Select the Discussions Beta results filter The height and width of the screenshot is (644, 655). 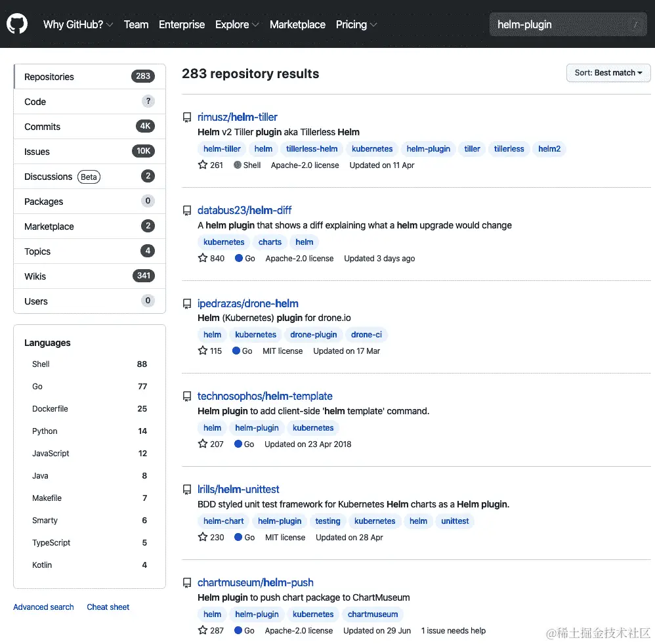90,177
